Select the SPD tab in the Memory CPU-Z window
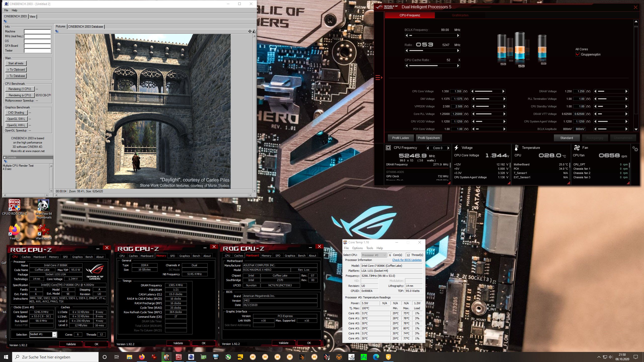Image resolution: width=644 pixels, height=362 pixels. coord(172,256)
